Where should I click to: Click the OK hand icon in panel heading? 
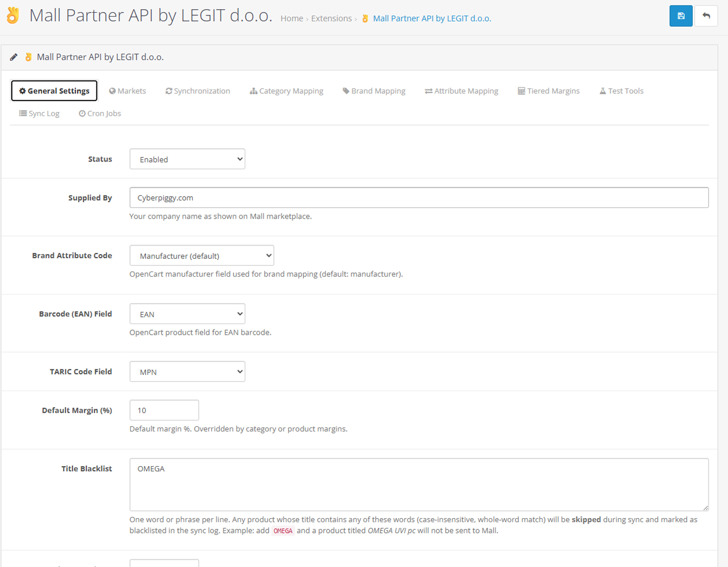point(29,57)
